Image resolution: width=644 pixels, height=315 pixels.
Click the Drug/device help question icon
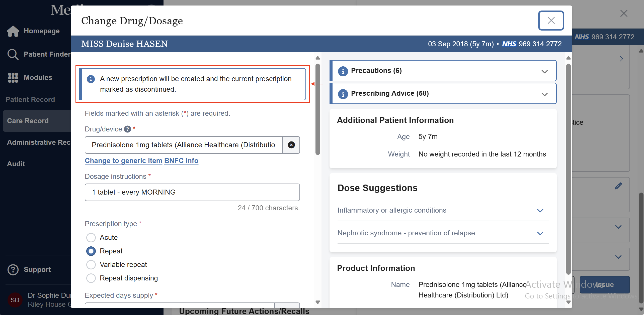(128, 129)
